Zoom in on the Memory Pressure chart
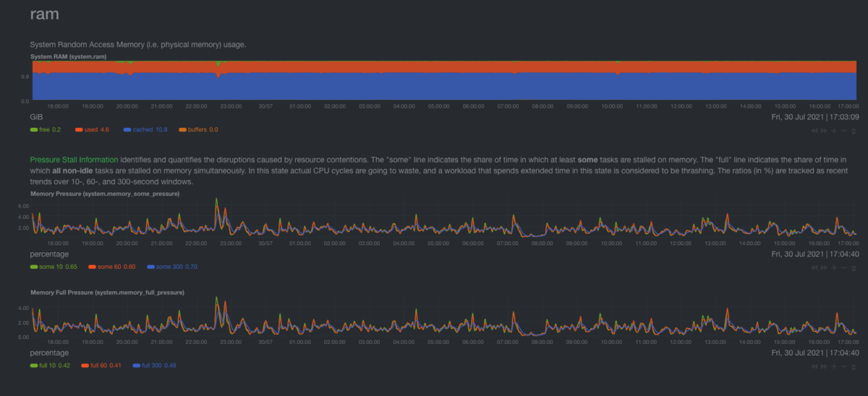The image size is (868, 396). pyautogui.click(x=834, y=267)
